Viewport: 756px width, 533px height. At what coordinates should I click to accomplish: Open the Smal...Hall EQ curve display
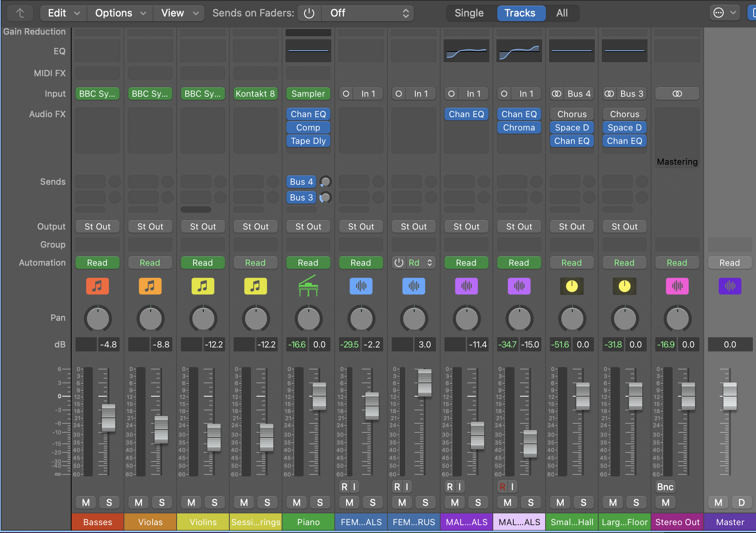tap(572, 50)
